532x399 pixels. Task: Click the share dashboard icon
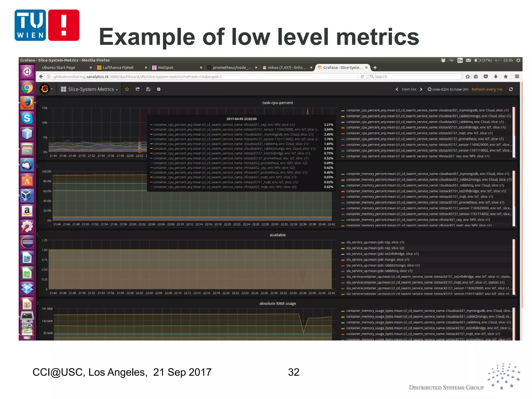(x=138, y=89)
